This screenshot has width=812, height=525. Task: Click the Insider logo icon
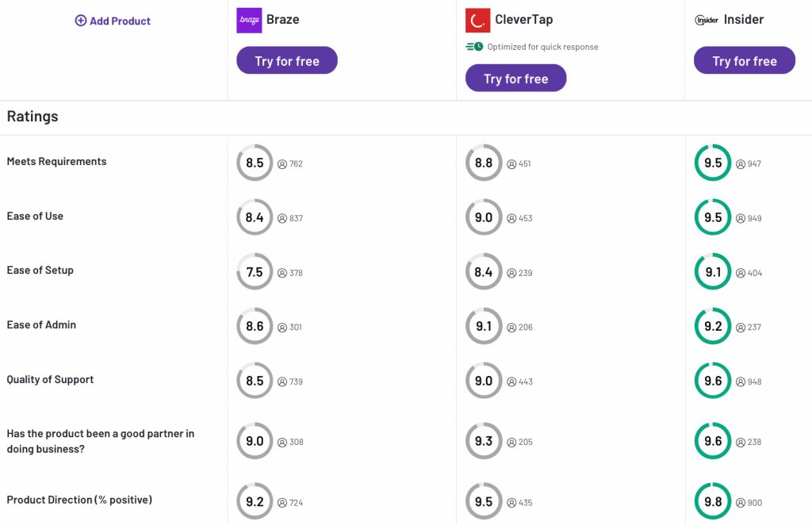pyautogui.click(x=706, y=20)
